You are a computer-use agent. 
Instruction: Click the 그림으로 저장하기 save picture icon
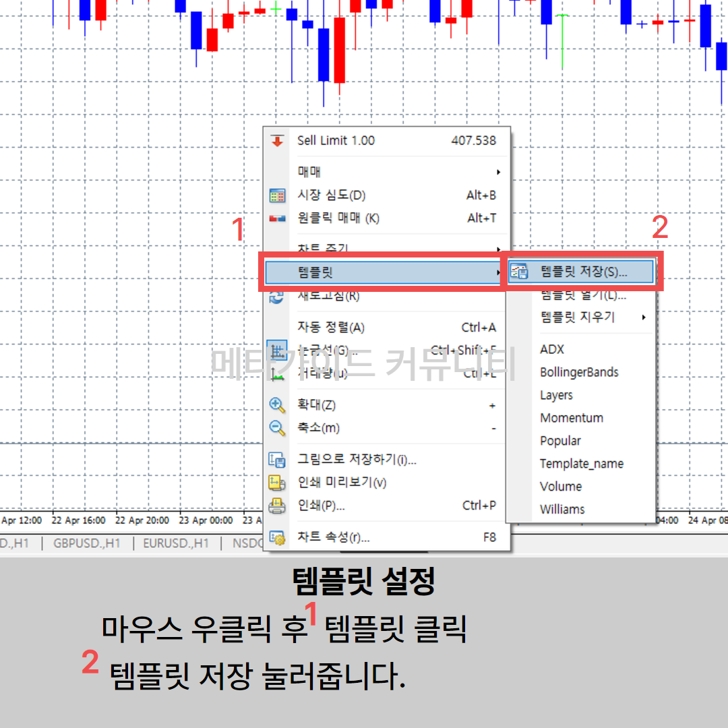coord(277,460)
